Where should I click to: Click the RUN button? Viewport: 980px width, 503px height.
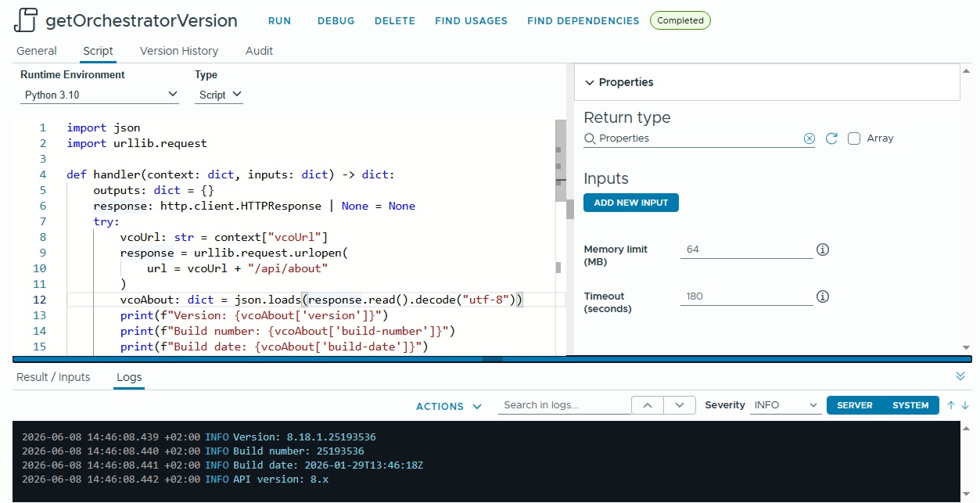279,21
